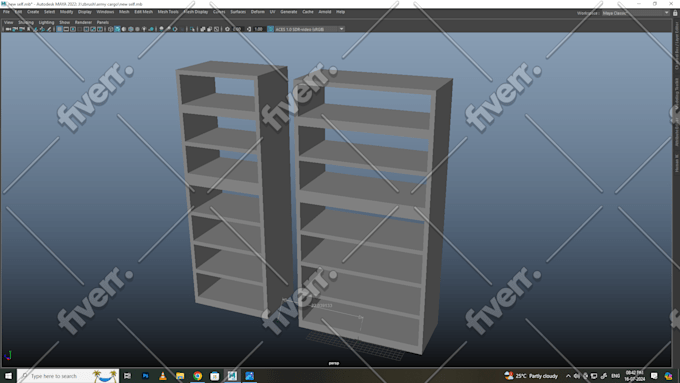This screenshot has width=680, height=383.
Task: Open the panel Shading menu
Action: (26, 22)
